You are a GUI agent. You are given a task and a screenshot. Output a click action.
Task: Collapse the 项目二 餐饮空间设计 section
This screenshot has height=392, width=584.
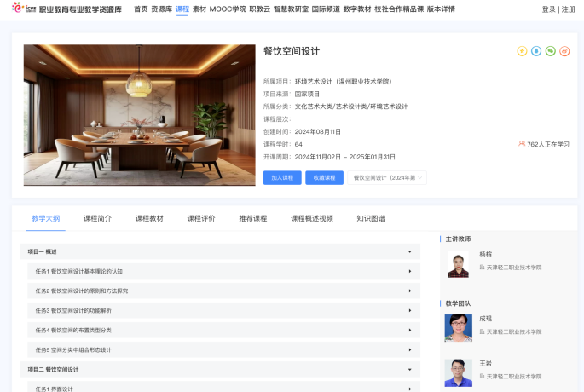point(409,370)
